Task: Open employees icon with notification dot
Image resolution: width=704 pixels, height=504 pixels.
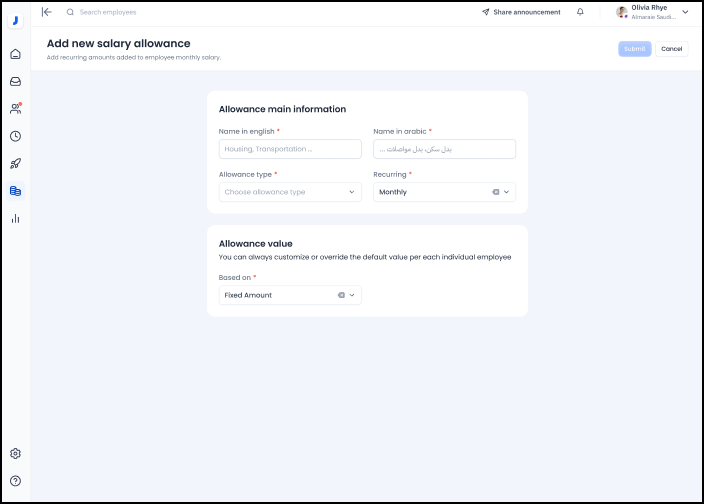Action: pos(15,108)
